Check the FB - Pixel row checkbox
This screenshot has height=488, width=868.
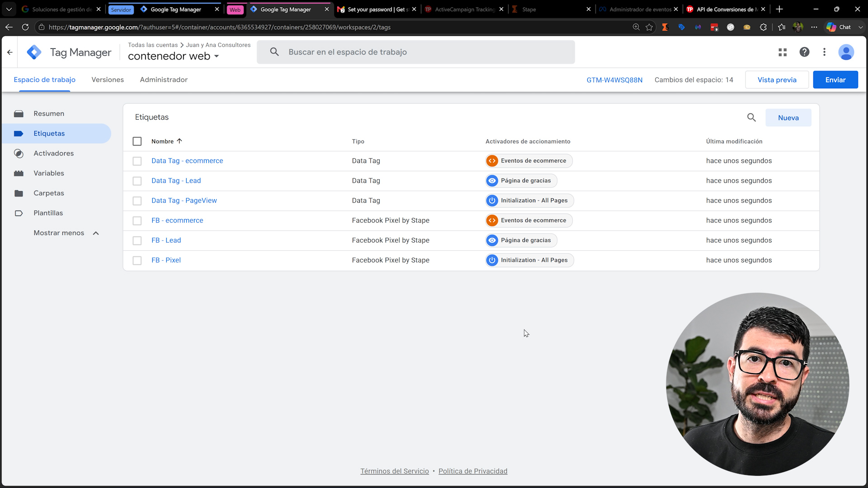(x=137, y=261)
